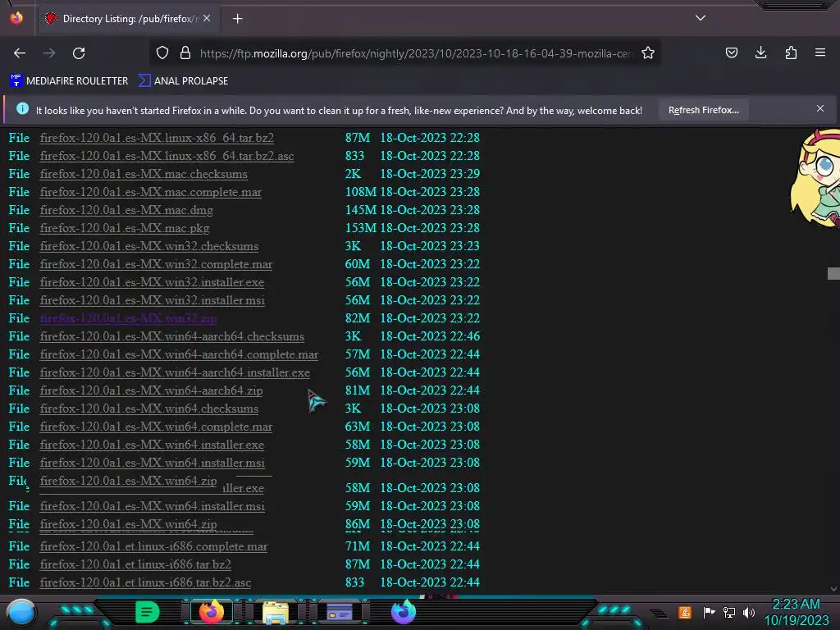
Task: Download es-MX.win64-aarch64.zip
Action: click(151, 390)
